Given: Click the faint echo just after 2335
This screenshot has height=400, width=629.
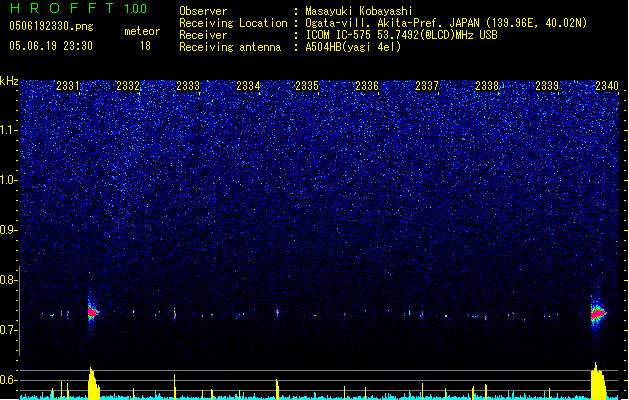Looking at the screenshot, I should [345, 314].
